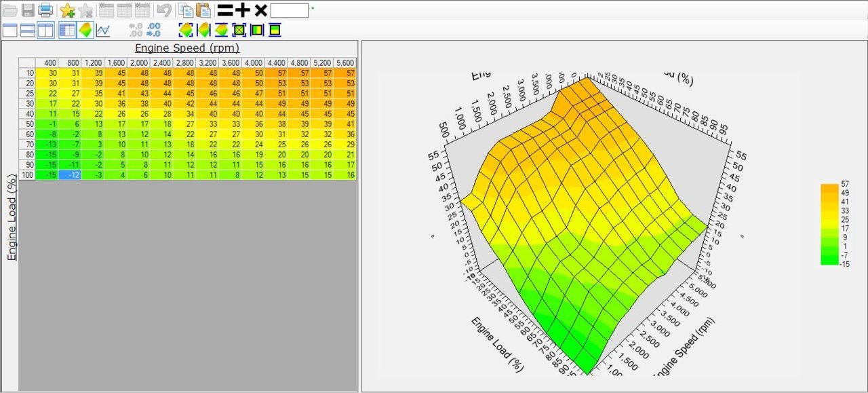Image resolution: width=868 pixels, height=393 pixels.
Task: Switch to side-by-side split layout icon
Action: [x=45, y=30]
